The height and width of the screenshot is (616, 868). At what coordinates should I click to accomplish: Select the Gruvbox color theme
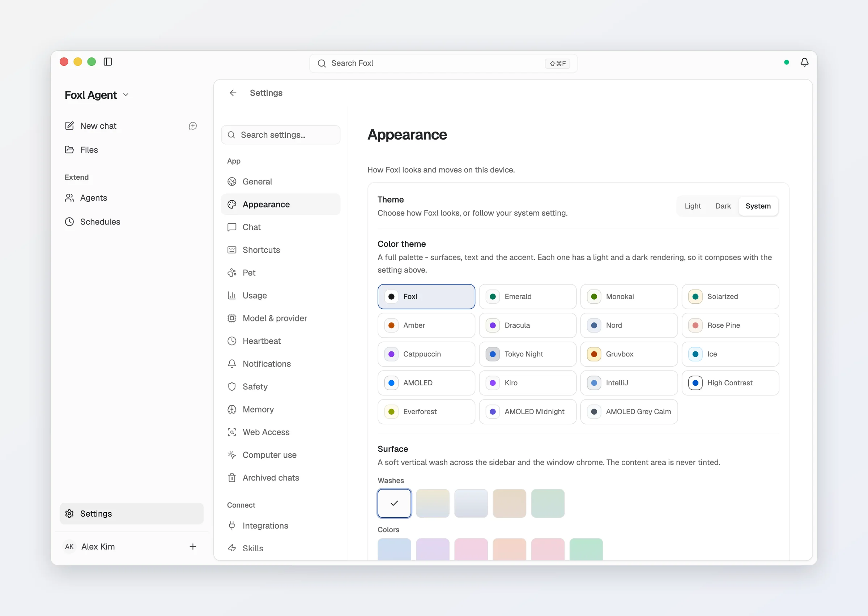[629, 354]
